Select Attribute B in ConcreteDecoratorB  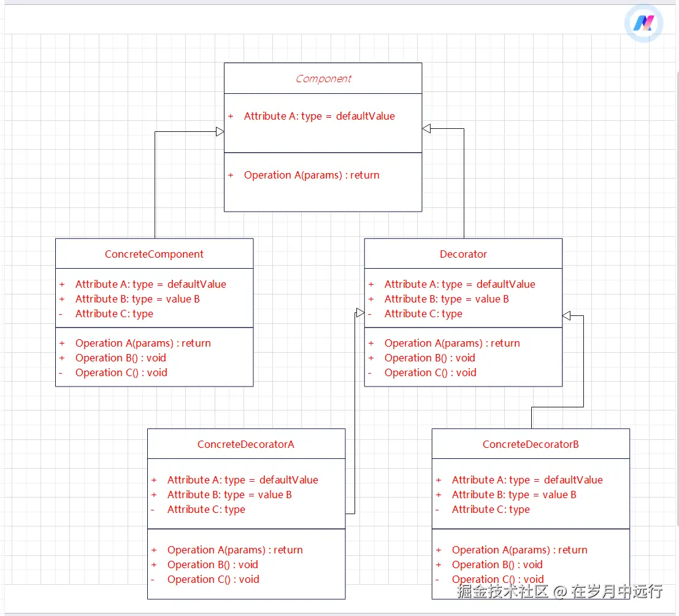pyautogui.click(x=514, y=495)
